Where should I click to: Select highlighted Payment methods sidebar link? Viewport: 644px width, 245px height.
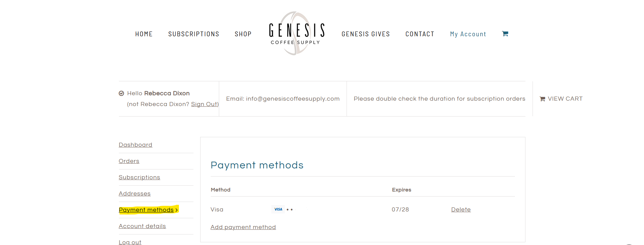click(146, 210)
